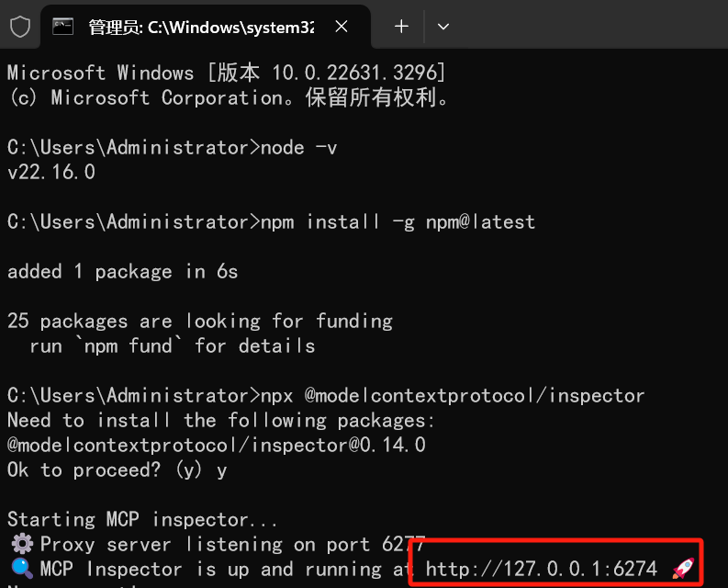Viewport: 728px width, 588px height.
Task: Click the v22.16.0 version output
Action: click(x=51, y=172)
